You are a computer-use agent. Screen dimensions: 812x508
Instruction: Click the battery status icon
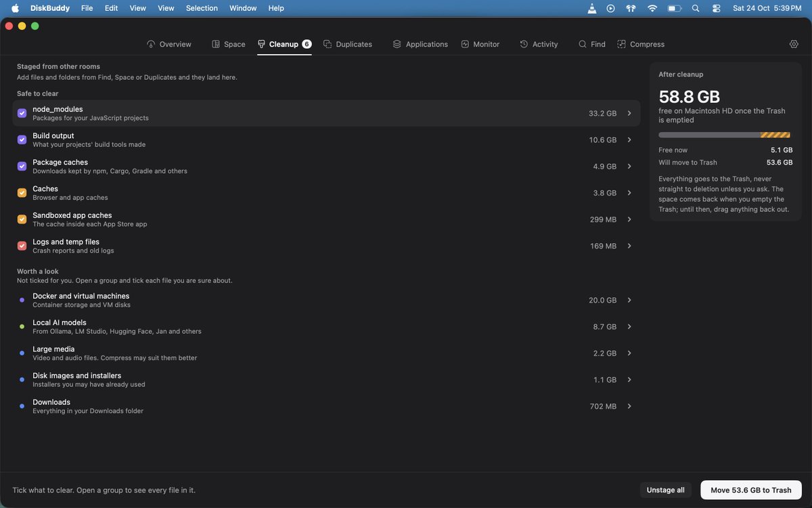coord(675,8)
